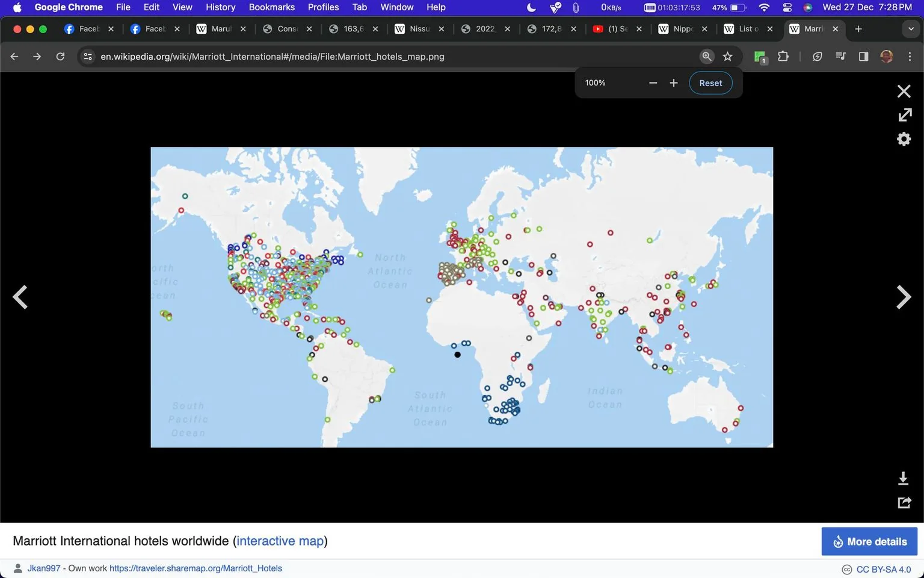Open More details button
This screenshot has width=924, height=578.
[x=869, y=541]
